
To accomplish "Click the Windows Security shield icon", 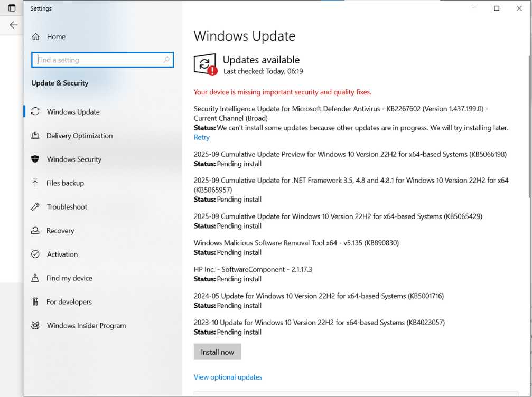I will point(35,159).
